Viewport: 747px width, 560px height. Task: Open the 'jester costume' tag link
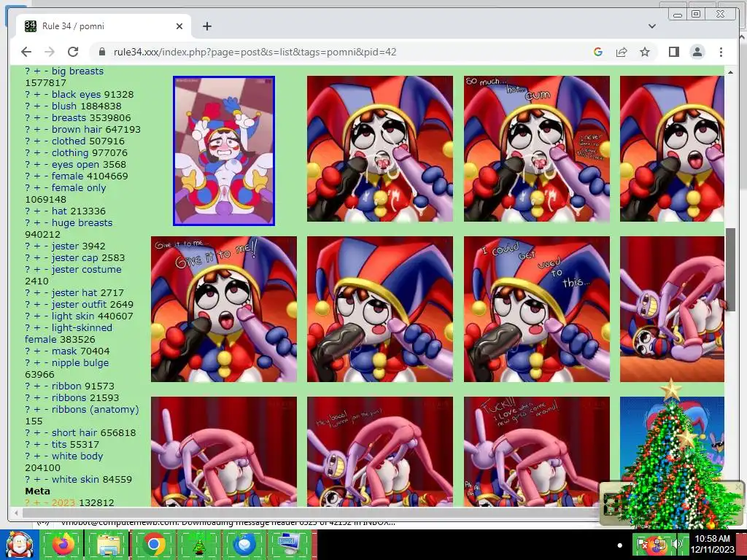click(86, 269)
